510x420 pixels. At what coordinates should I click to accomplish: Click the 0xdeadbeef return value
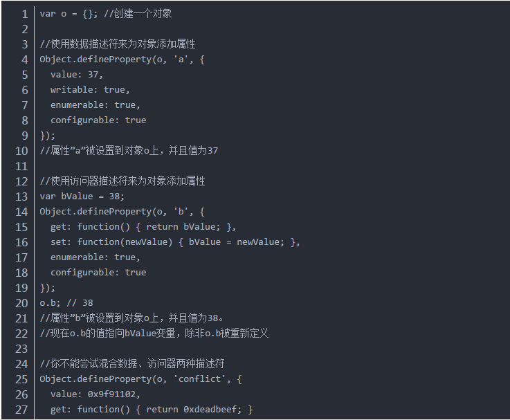(210, 410)
